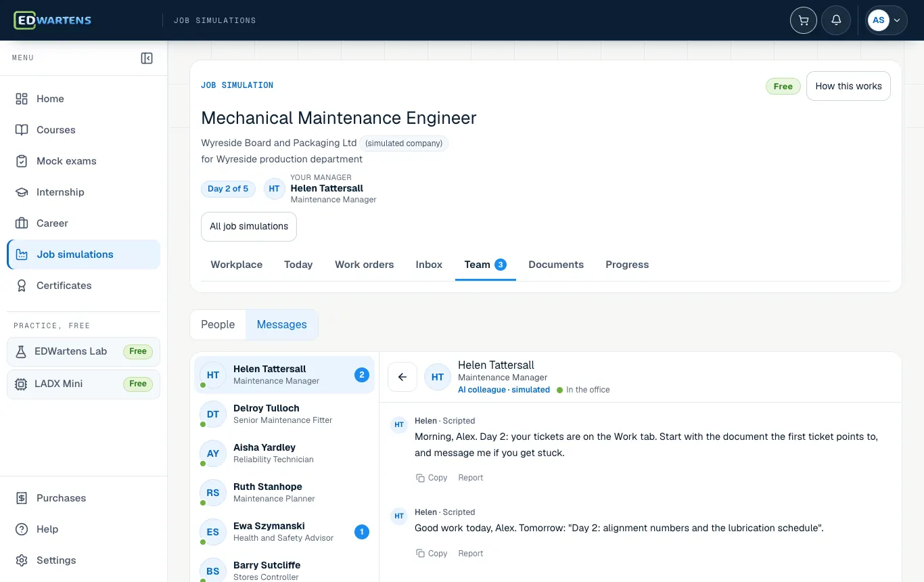Open Aisha Yardley conversation
The width and height of the screenshot is (924, 582).
284,453
